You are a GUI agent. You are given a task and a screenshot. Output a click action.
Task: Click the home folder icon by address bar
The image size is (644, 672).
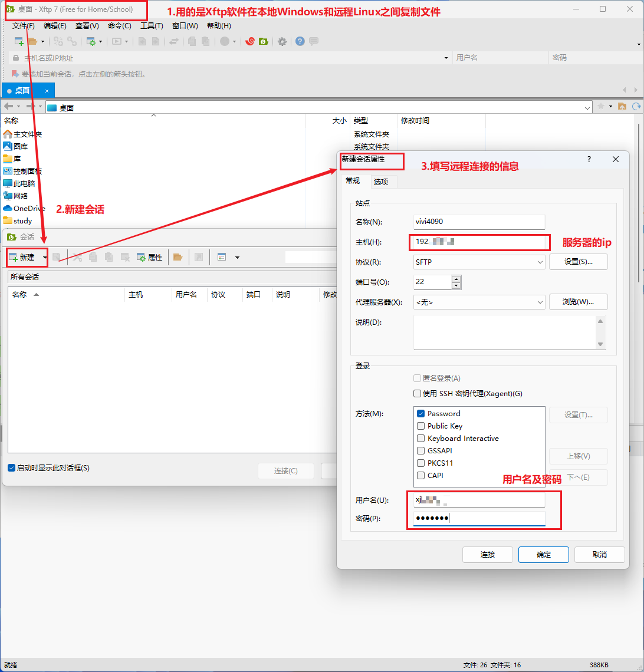pos(622,106)
